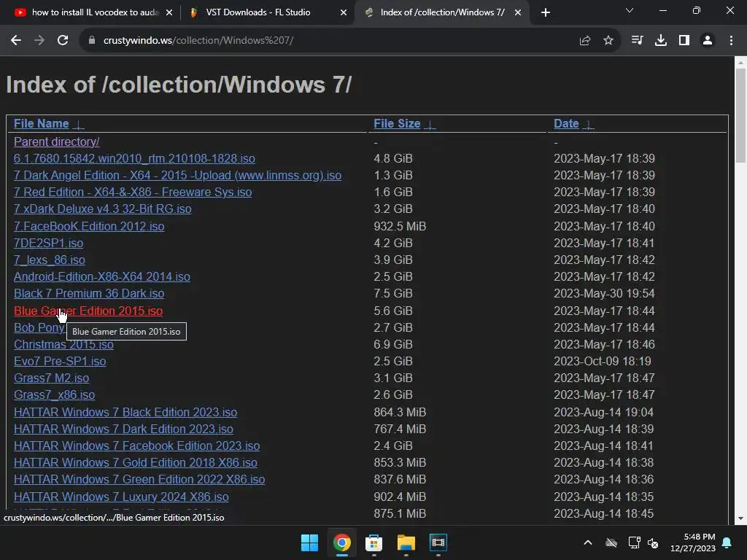Sort by File Name column header
Image resolution: width=747 pixels, height=560 pixels.
(41, 124)
